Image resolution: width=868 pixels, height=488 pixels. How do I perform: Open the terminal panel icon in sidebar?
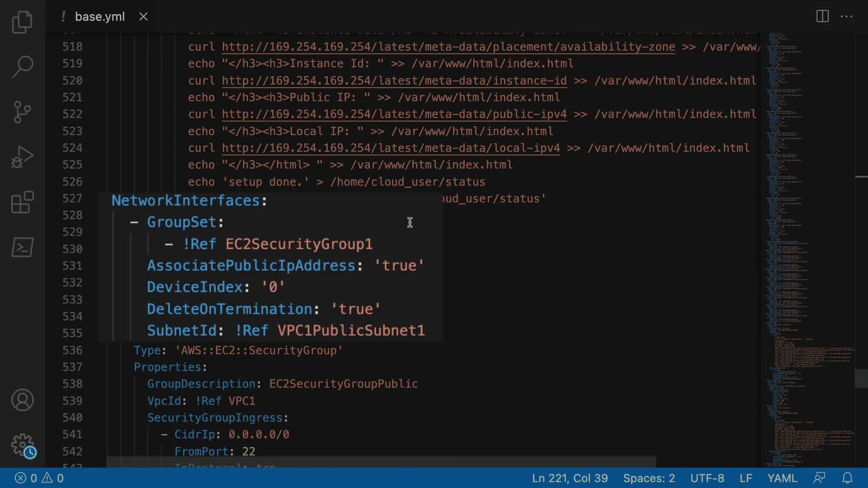click(22, 247)
